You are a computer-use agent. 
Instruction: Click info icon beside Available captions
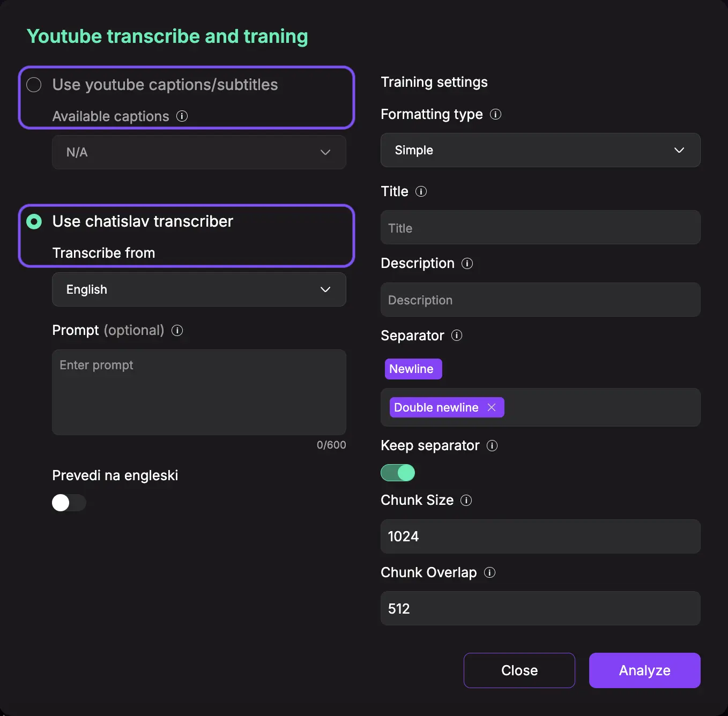coord(182,116)
